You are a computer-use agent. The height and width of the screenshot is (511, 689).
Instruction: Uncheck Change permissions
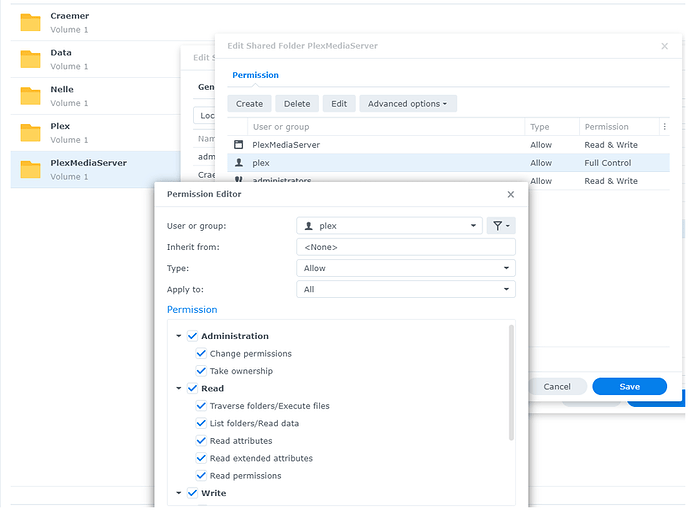pos(201,354)
